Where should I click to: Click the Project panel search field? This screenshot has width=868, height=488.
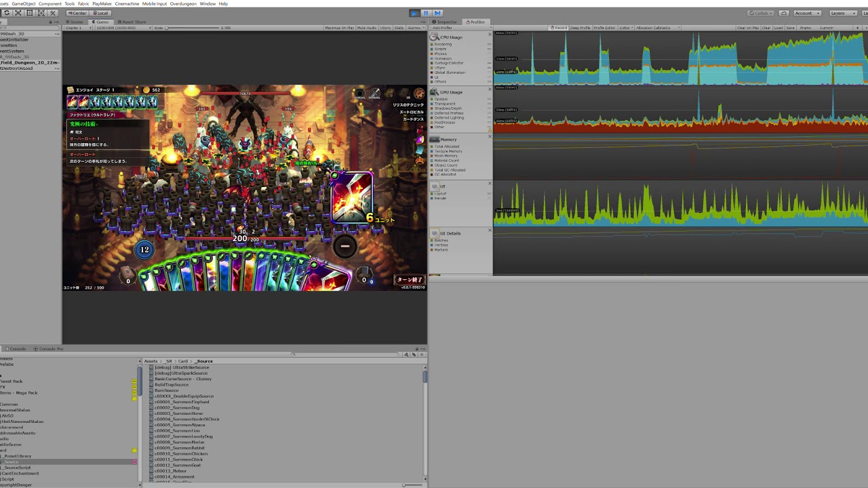click(x=346, y=354)
